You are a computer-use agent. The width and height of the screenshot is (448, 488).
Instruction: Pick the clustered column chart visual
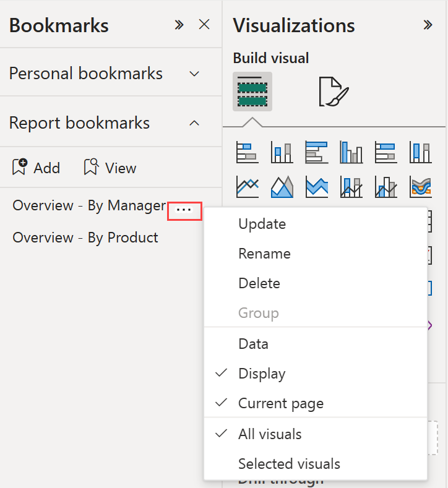pos(351,152)
